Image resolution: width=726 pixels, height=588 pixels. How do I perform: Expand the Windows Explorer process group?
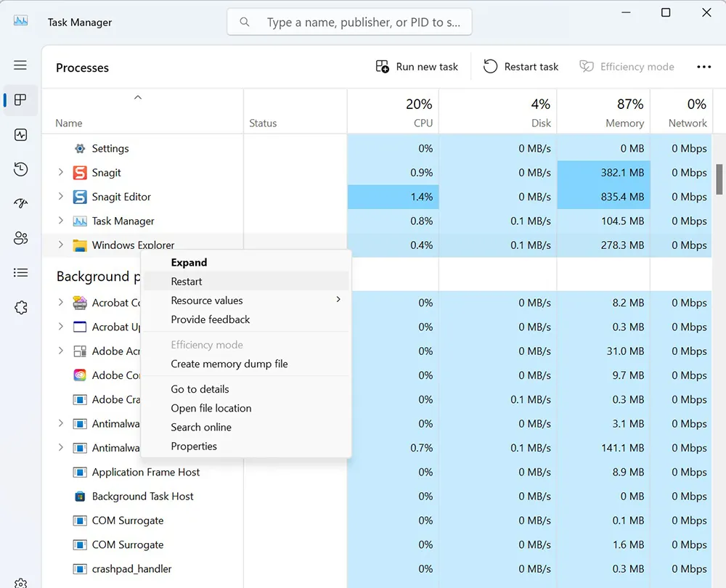(x=60, y=245)
